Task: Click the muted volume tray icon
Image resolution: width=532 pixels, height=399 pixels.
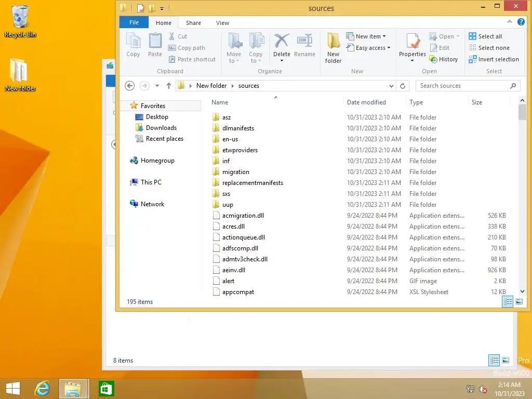Action: point(483,389)
